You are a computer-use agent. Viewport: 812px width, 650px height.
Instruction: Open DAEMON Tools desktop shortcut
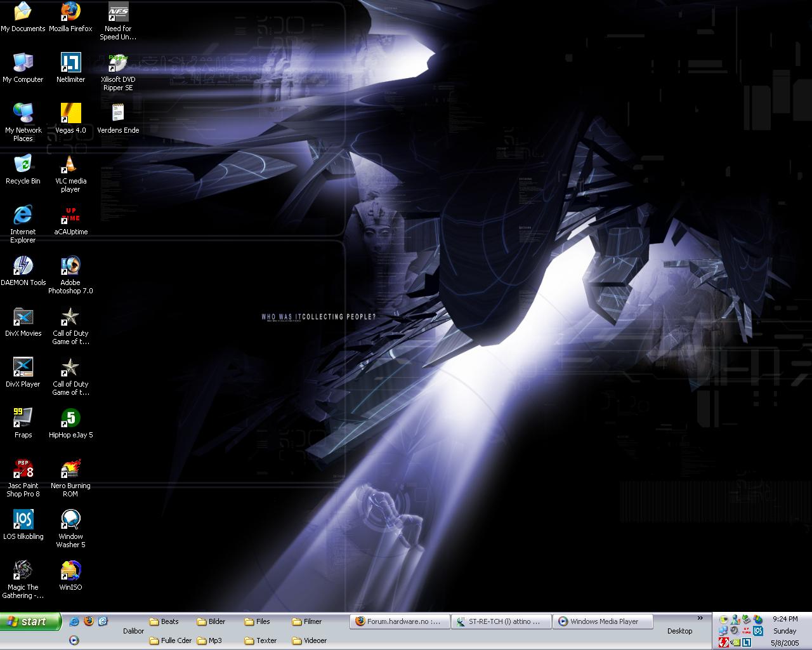pos(23,272)
